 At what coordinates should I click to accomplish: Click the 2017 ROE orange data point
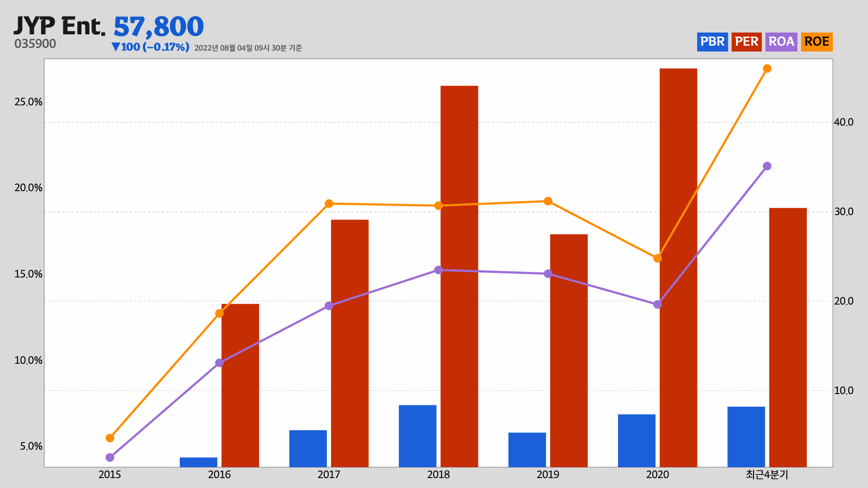click(x=329, y=204)
